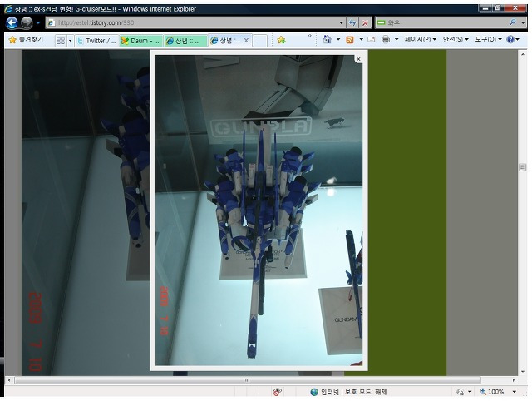Open a new blank tab
532x401 pixels.
coord(260,41)
